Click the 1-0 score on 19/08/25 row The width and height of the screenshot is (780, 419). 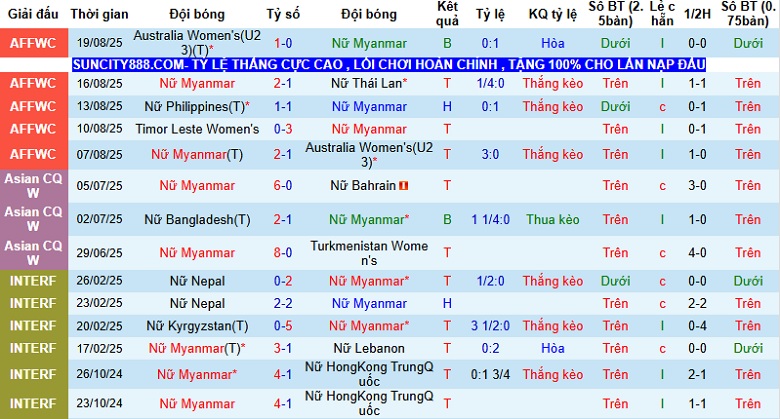point(283,43)
